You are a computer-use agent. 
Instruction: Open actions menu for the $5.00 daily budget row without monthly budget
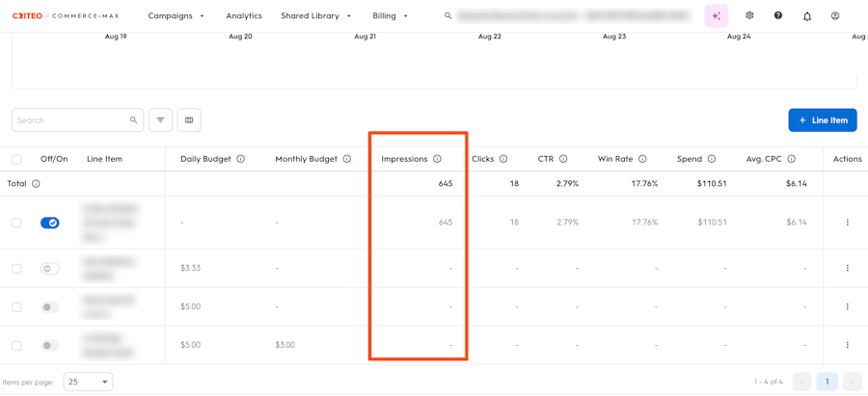pos(847,306)
